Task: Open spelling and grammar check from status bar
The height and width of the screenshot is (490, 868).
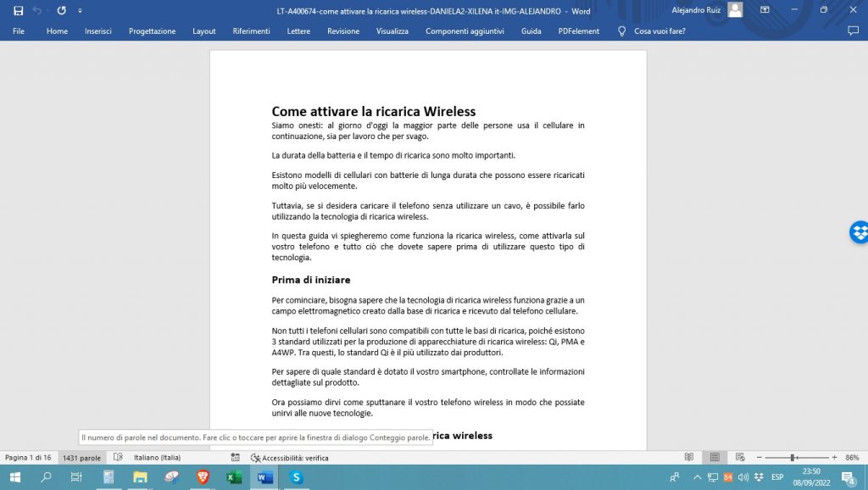Action: 118,457
